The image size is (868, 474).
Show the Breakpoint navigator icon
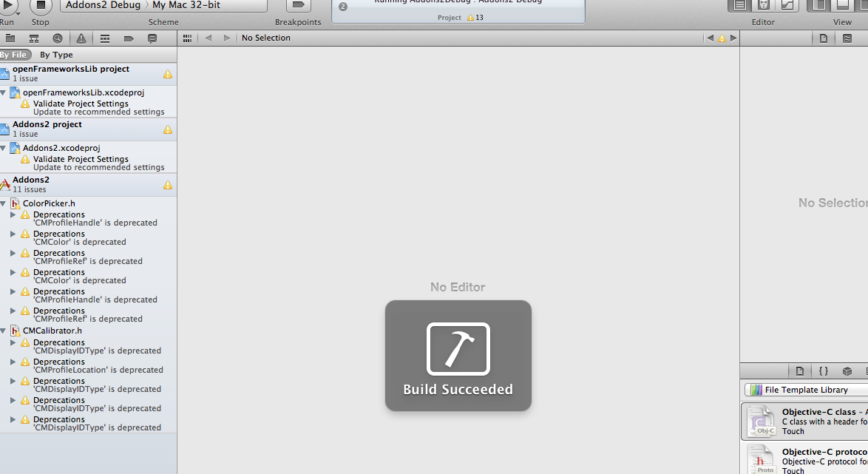(x=129, y=38)
